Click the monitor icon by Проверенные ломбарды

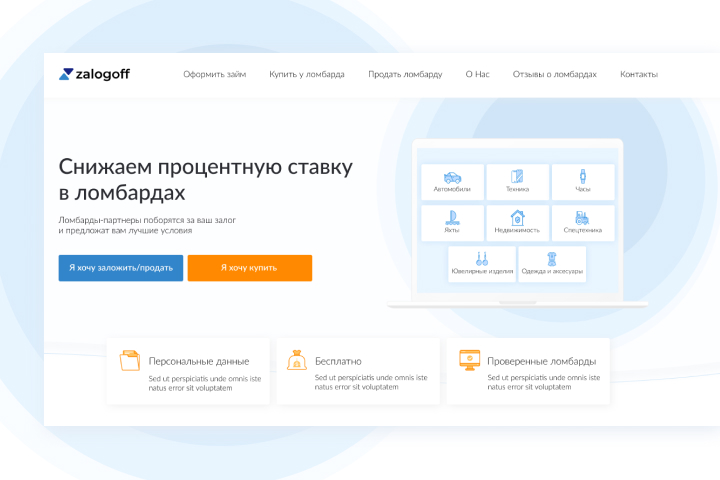[469, 360]
